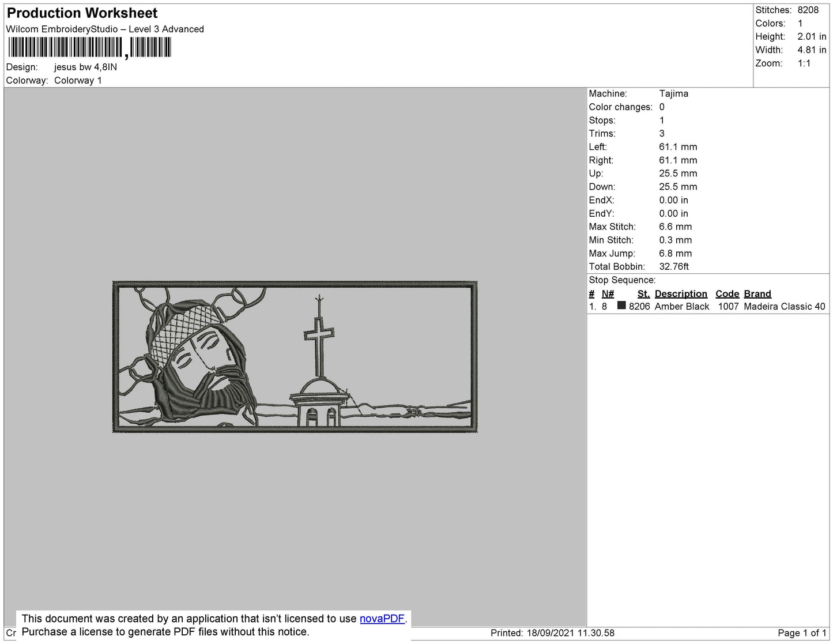This screenshot has height=644, width=833.
Task: Select the Max Jump value 6.8 mm
Action: [x=676, y=253]
